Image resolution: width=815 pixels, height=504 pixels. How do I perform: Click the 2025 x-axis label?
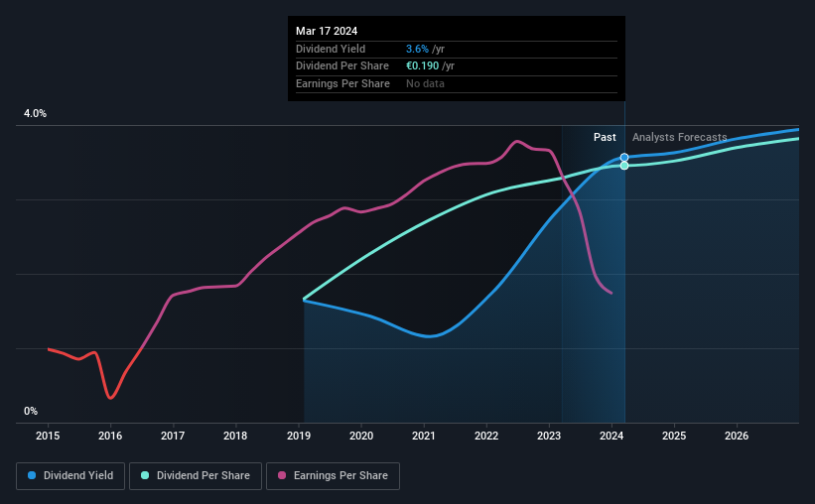[x=674, y=436]
